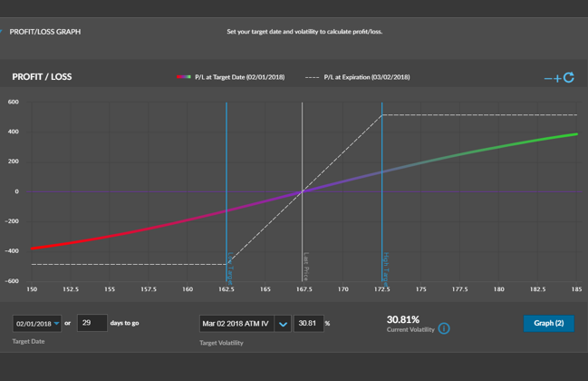Reset the chart with refresh icon
Image resolution: width=588 pixels, height=381 pixels.
point(569,78)
